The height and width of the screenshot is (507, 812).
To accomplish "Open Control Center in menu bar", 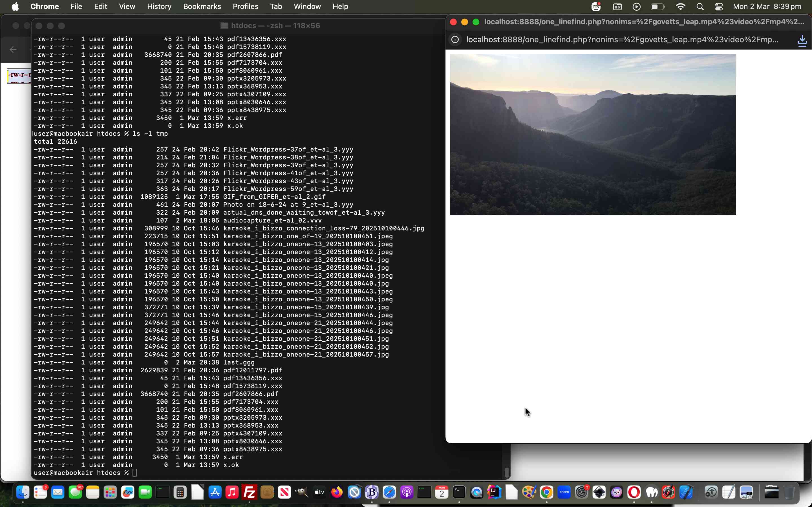I will 719,7.
